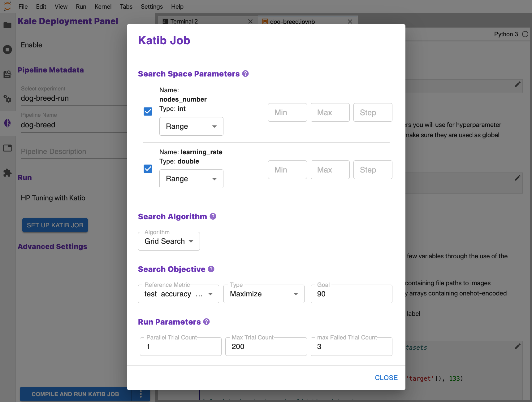This screenshot has width=532, height=402.
Task: Switch to the Terminal 2 tab
Action: [208, 20]
